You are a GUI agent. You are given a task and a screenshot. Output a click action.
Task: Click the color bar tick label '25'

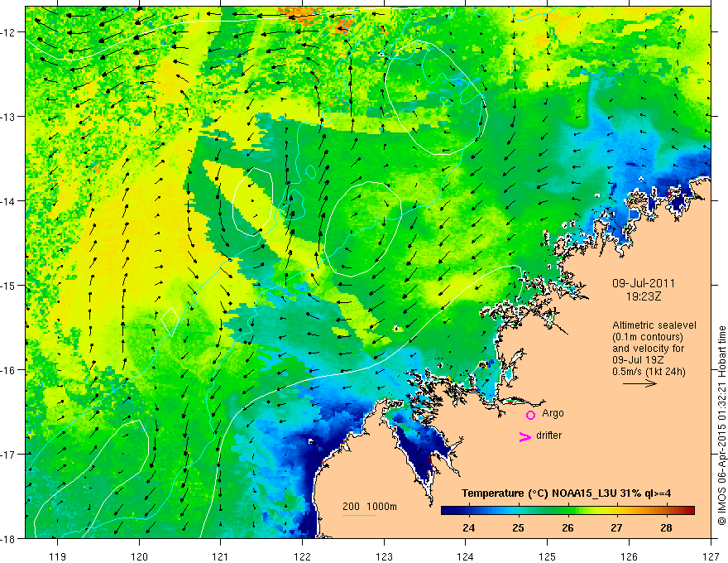coord(518,527)
